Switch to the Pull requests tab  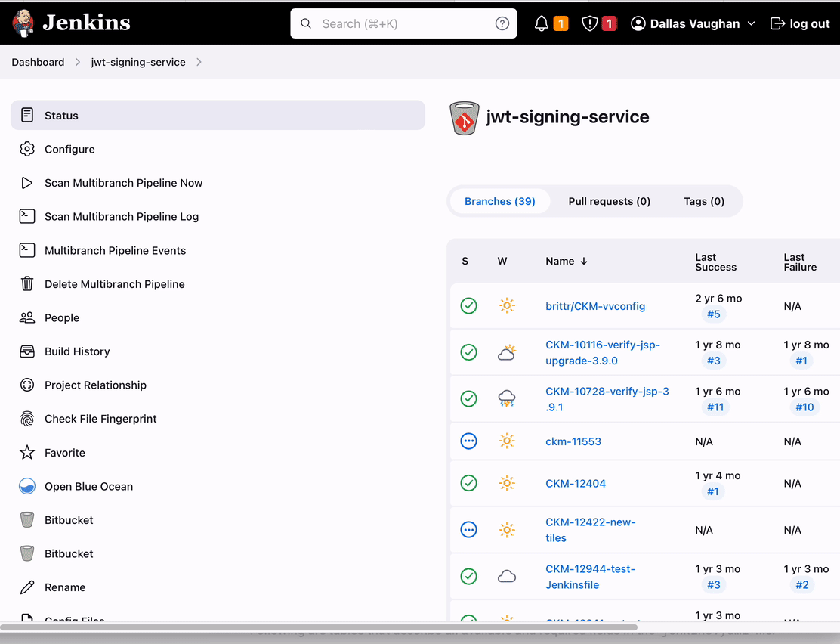coord(609,201)
